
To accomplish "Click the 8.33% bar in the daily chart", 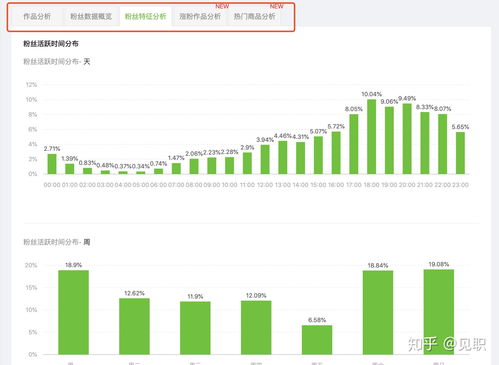I will click(x=425, y=143).
